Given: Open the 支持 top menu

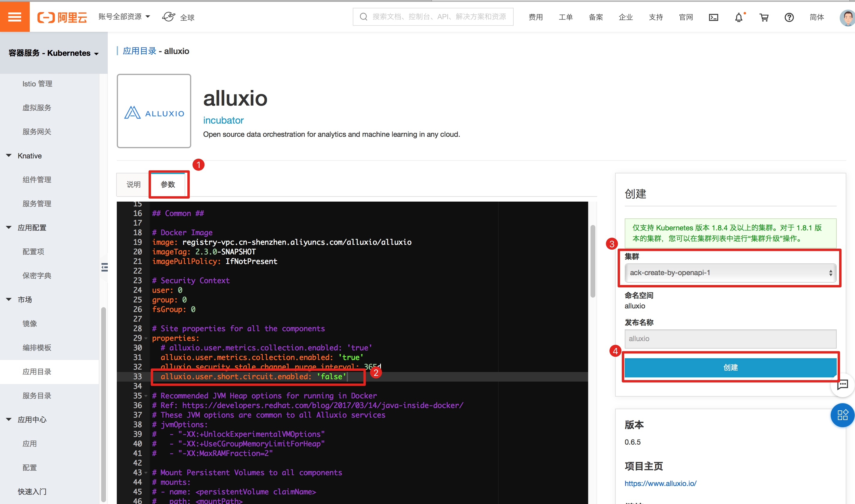Looking at the screenshot, I should pos(656,17).
